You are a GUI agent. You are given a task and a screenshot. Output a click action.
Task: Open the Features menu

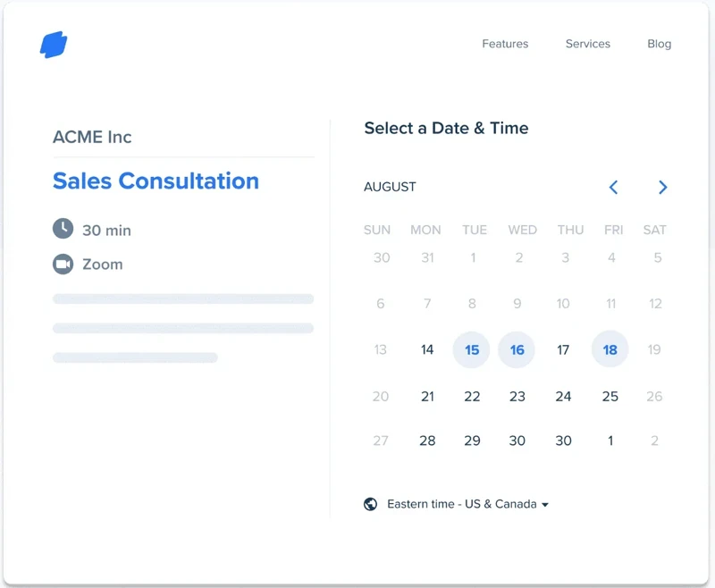pos(505,43)
